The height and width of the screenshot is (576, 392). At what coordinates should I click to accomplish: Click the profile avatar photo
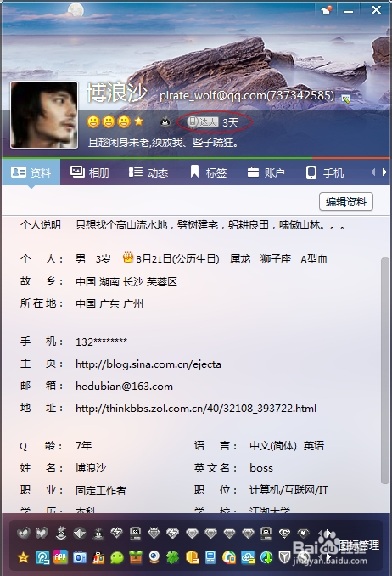[44, 115]
